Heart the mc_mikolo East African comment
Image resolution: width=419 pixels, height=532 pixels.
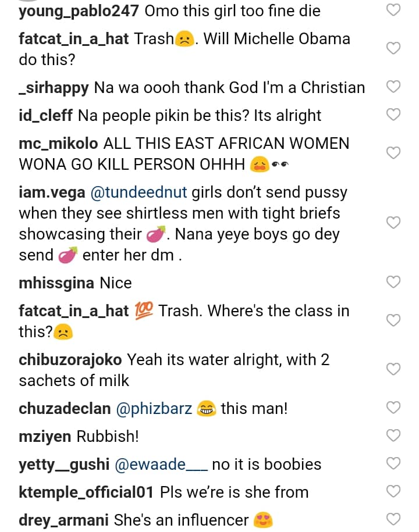pyautogui.click(x=394, y=153)
